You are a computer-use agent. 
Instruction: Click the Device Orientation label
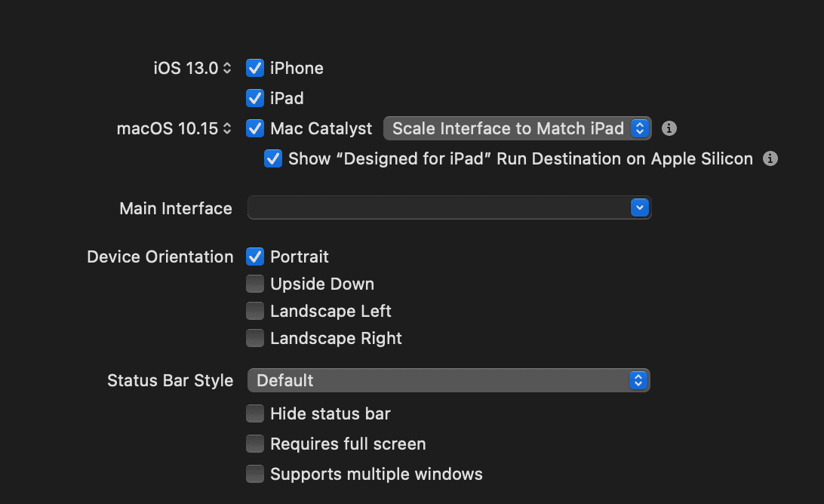coord(160,257)
